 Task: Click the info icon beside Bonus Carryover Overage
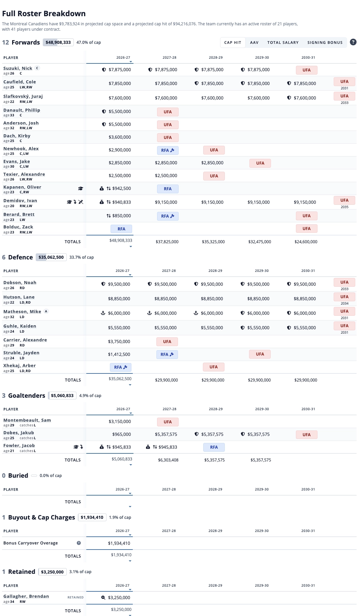[x=79, y=543]
